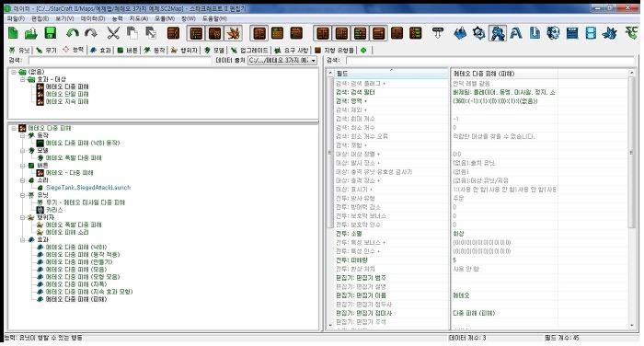Redo the last undone action
644x346 pixels.
[91, 33]
